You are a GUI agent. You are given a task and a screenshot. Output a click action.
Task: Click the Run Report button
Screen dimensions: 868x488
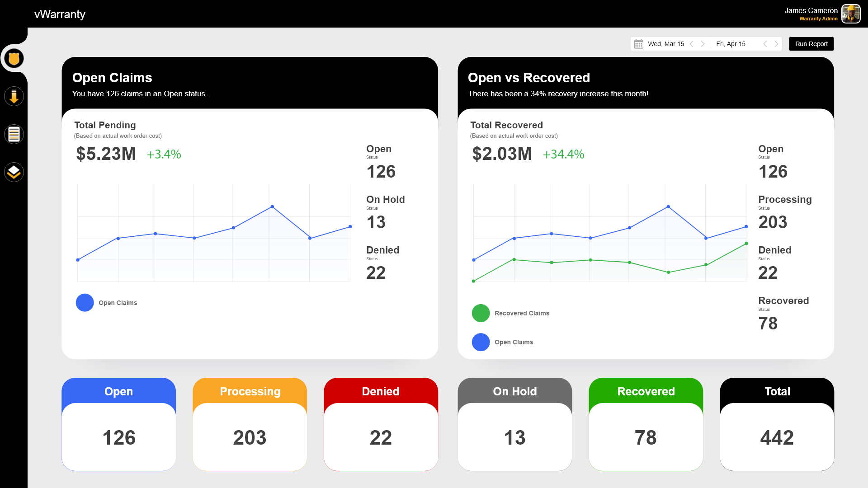811,44
